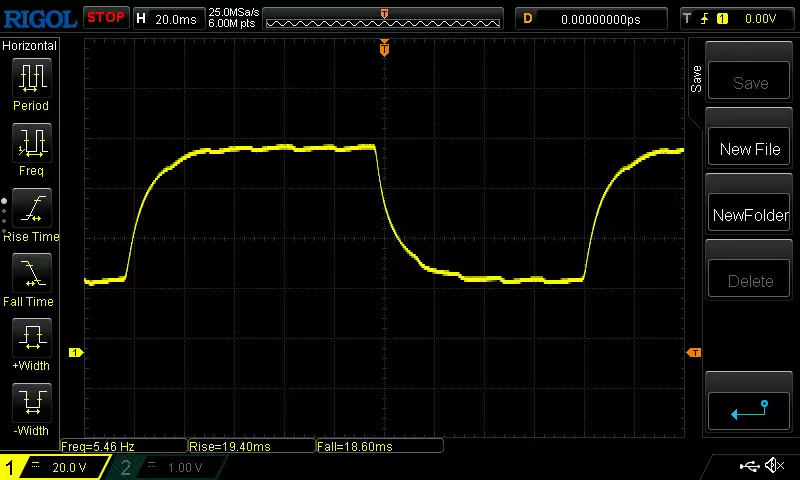
Task: Click the red STOP run indicator
Action: (105, 17)
